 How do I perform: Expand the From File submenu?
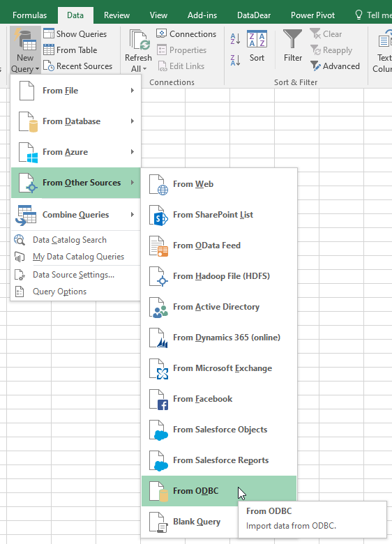[75, 91]
